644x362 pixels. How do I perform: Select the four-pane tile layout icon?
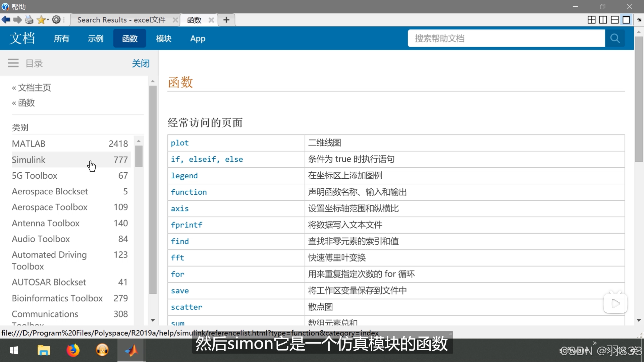point(592,20)
